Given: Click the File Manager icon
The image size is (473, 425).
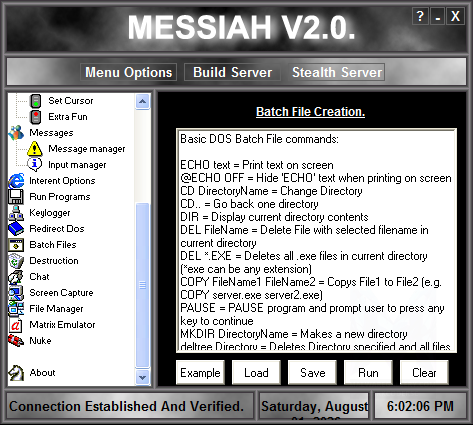Looking at the screenshot, I should (16, 309).
